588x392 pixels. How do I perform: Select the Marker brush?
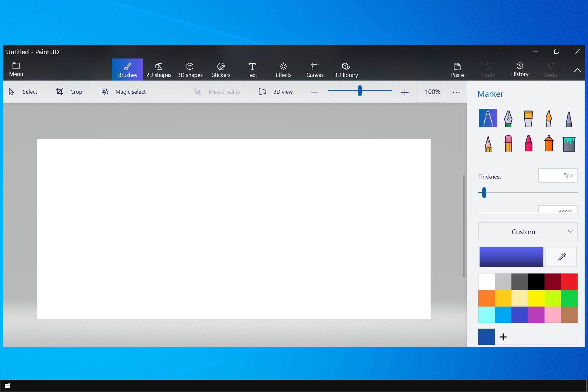[x=488, y=118]
